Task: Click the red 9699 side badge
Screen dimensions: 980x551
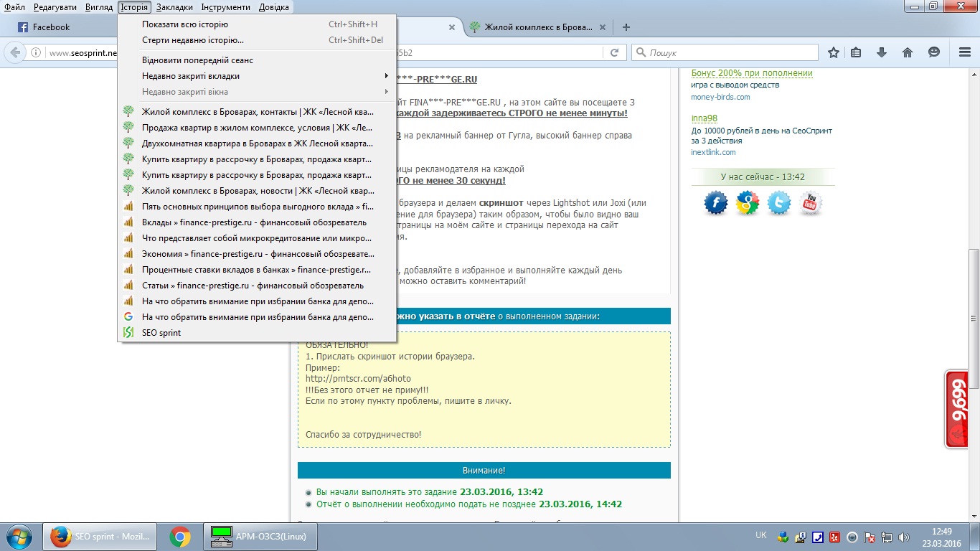Action: pos(957,410)
